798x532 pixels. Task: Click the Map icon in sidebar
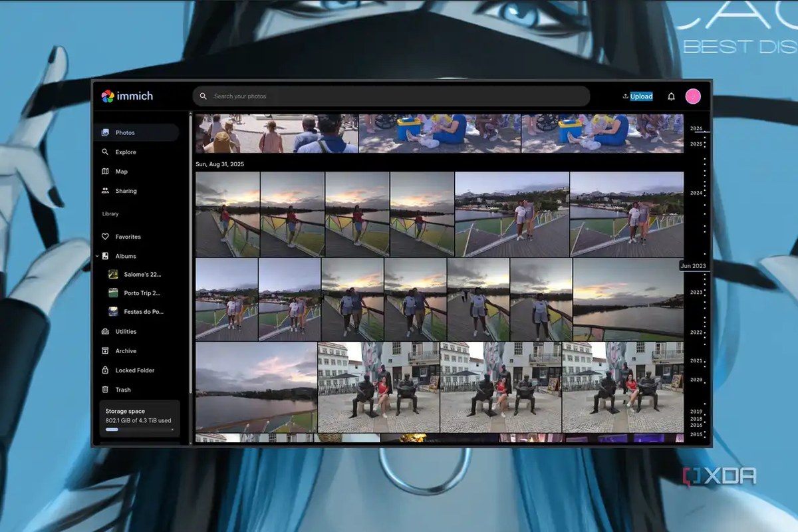(x=105, y=172)
